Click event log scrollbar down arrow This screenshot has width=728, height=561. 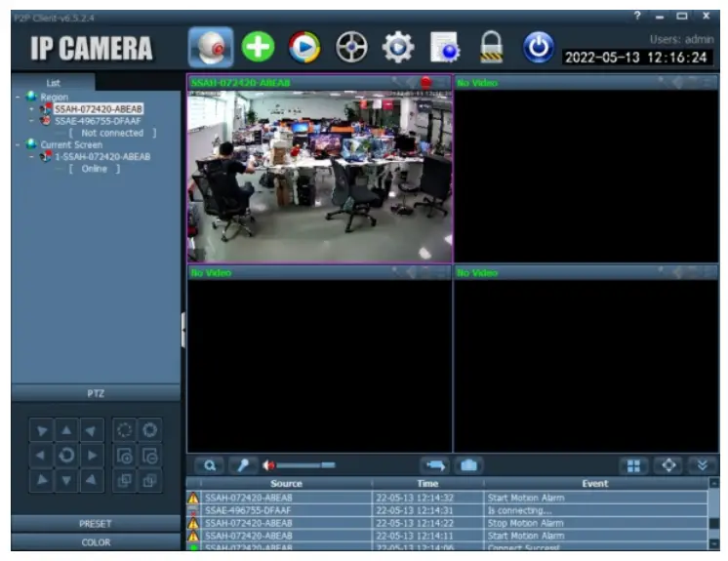[x=714, y=543]
